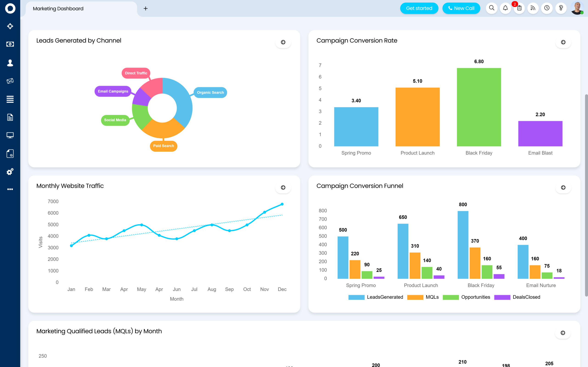Open the contacts person icon in sidebar
This screenshot has width=588, height=367.
(10, 63)
